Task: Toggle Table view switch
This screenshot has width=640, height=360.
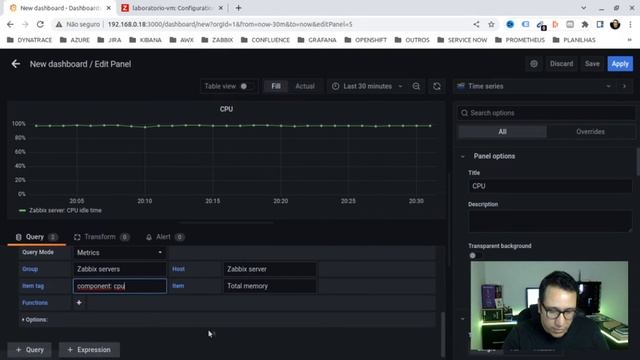Action: tap(247, 86)
